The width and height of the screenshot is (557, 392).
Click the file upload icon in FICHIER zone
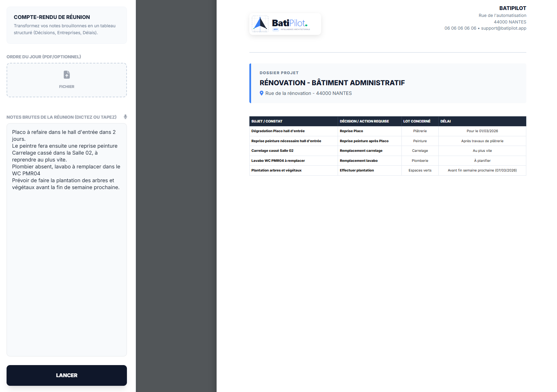click(x=67, y=75)
